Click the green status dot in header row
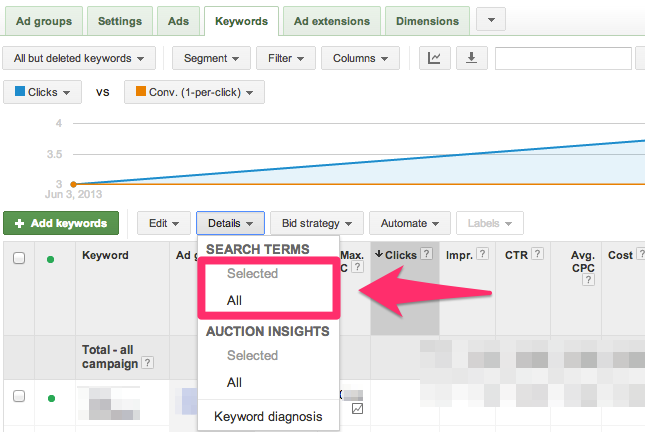 pyautogui.click(x=51, y=259)
